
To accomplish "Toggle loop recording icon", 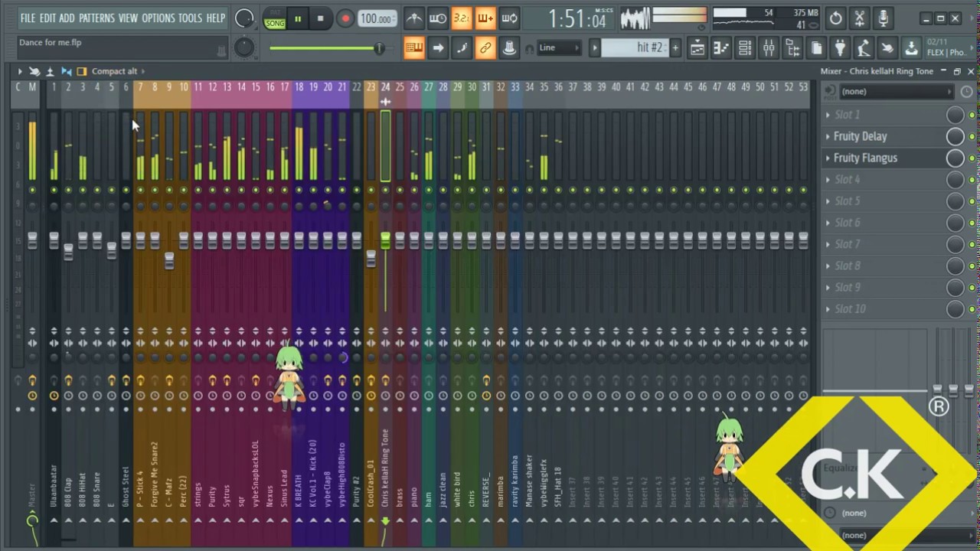I will 509,18.
